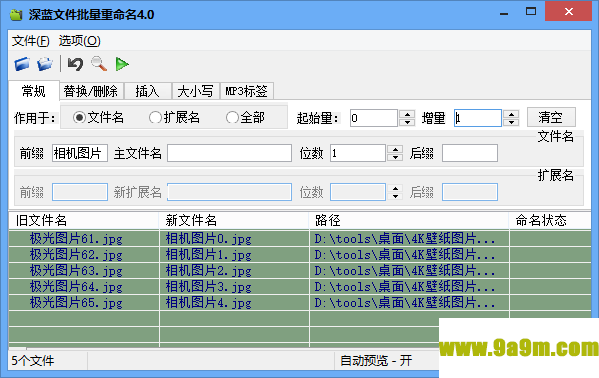Open the 选项(O) menu

(x=79, y=41)
